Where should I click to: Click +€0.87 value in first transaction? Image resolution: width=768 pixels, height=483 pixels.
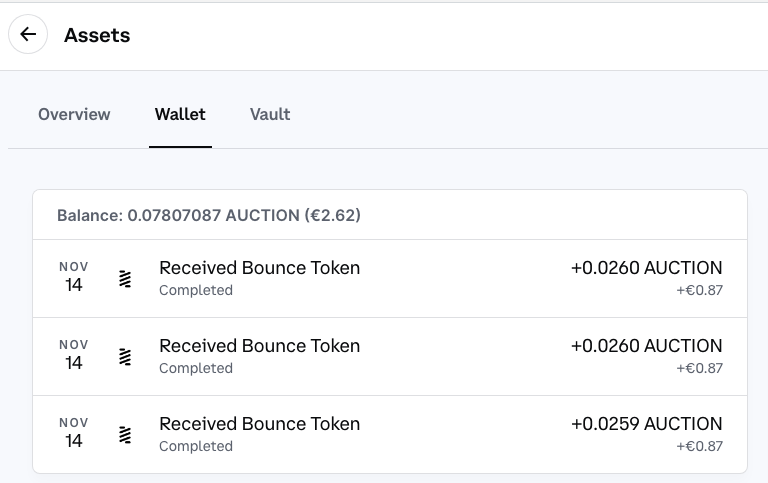(x=699, y=290)
